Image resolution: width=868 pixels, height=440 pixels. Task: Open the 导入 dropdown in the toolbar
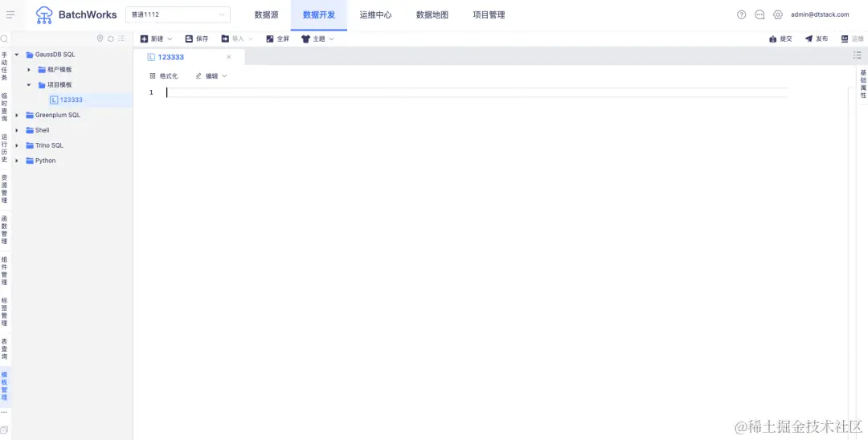click(x=237, y=39)
